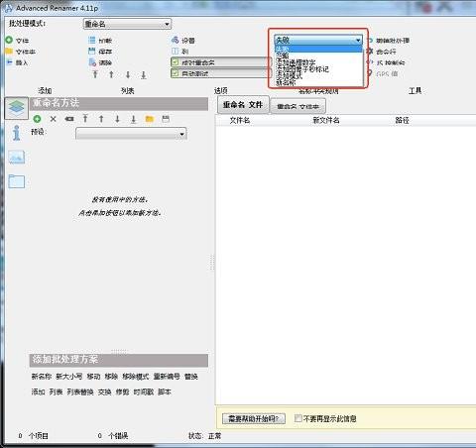This screenshot has width=476, height=448.
Task: Add the '移除模式' batch method
Action: [136, 376]
